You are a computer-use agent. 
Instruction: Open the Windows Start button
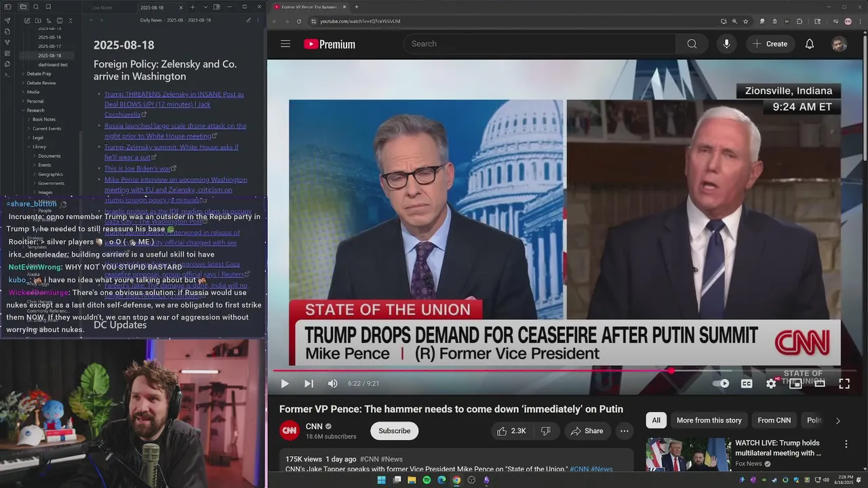(x=381, y=480)
